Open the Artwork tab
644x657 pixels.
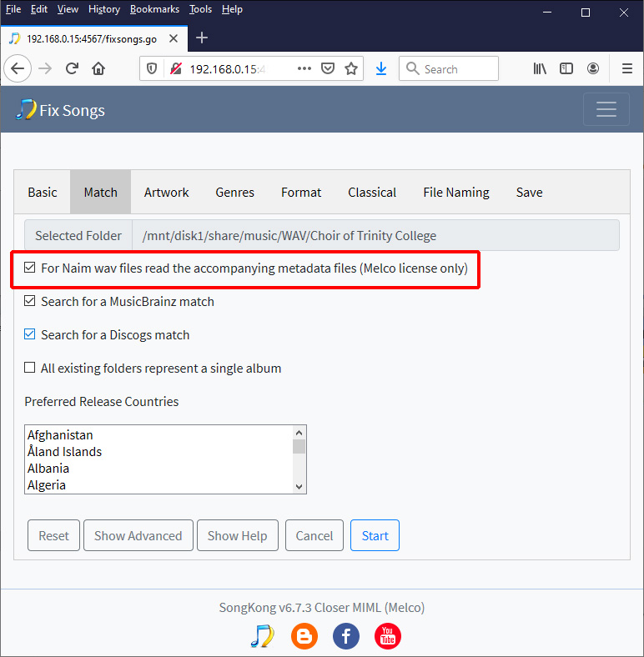[x=167, y=193]
